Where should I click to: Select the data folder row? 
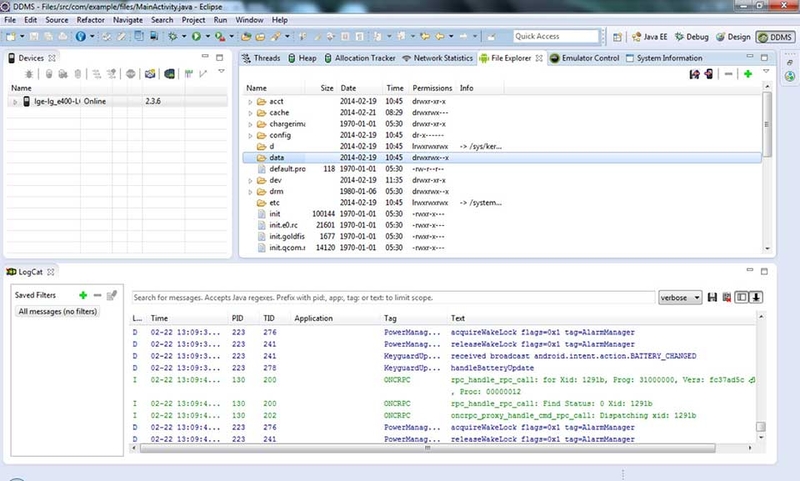click(502, 158)
